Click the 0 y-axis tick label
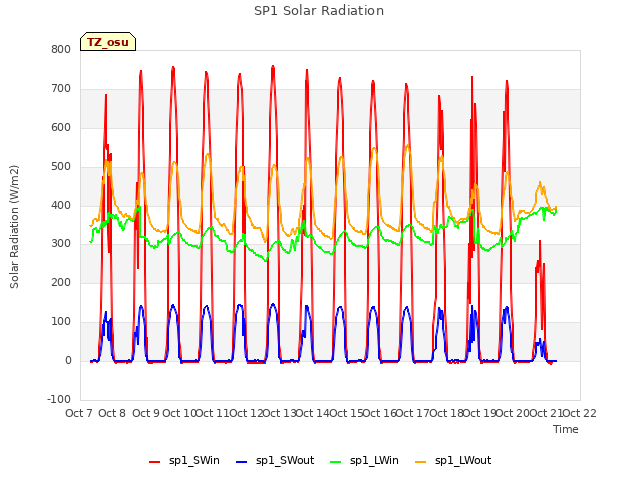 68,361
